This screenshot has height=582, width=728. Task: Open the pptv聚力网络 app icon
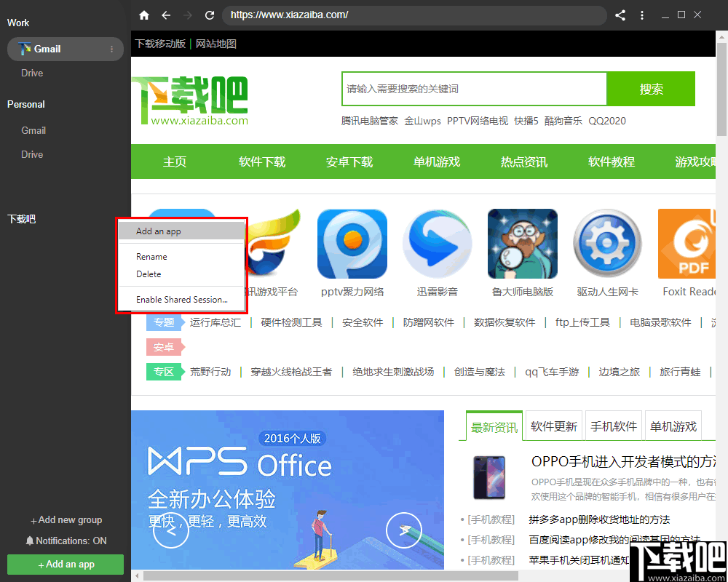click(x=352, y=244)
